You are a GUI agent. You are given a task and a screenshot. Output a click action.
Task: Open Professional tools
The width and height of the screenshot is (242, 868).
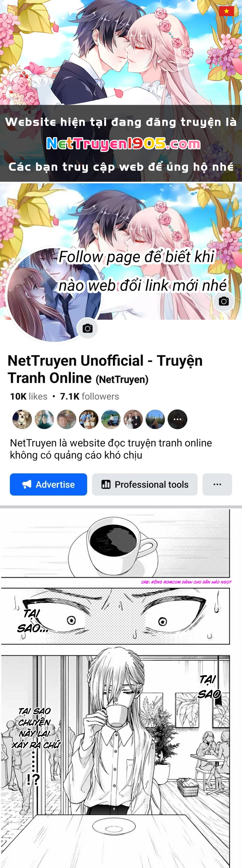pos(145,484)
